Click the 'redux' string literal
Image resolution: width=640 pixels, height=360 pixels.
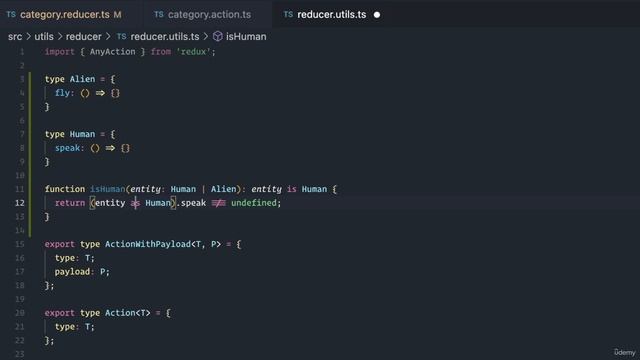(x=193, y=52)
